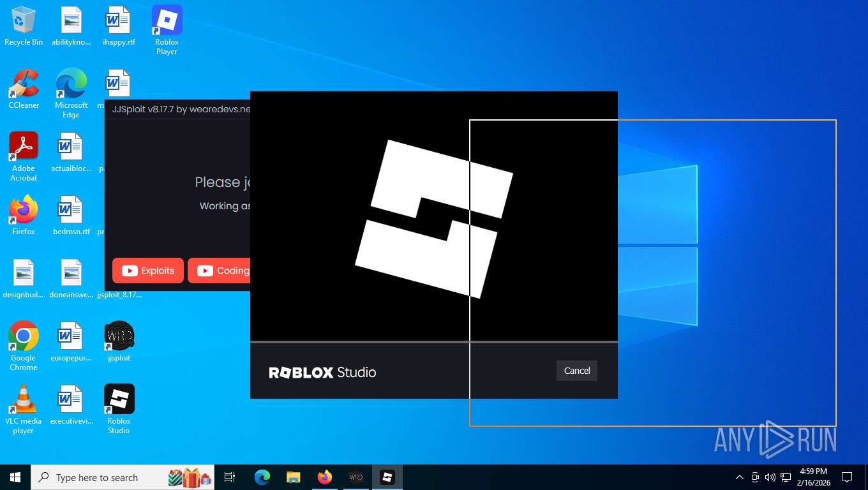This screenshot has width=868, height=490.
Task: Open network settings in the tray
Action: (786, 477)
